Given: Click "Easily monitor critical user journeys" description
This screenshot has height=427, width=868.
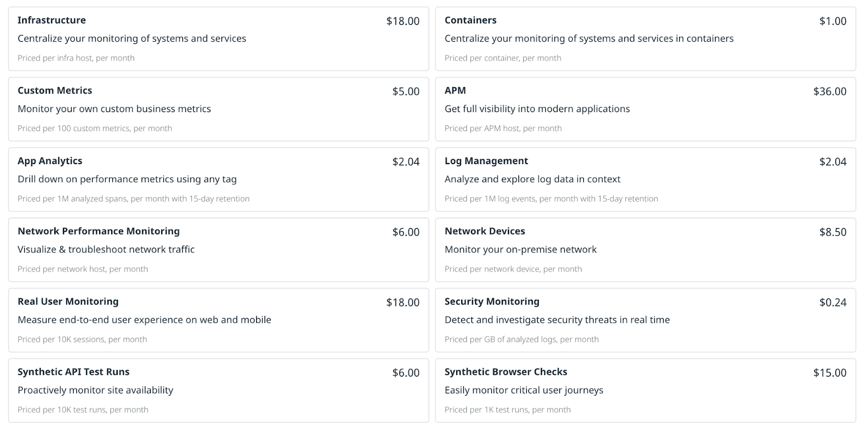Looking at the screenshot, I should pyautogui.click(x=524, y=391).
